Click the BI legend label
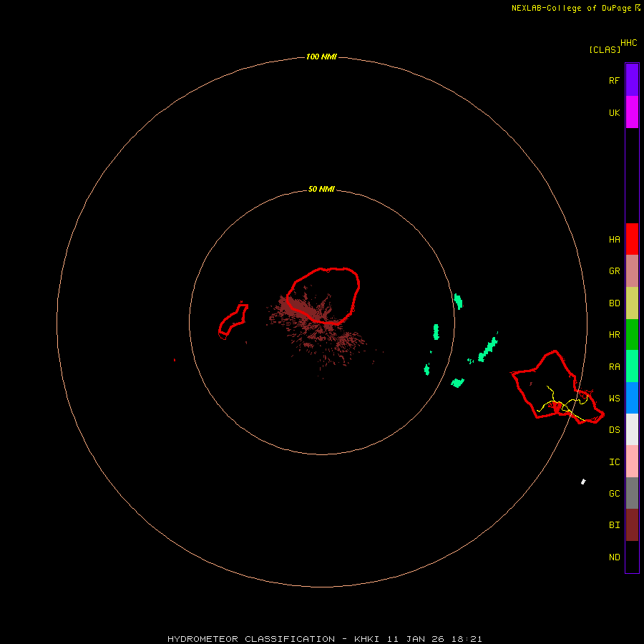The height and width of the screenshot is (644, 644). click(x=614, y=525)
